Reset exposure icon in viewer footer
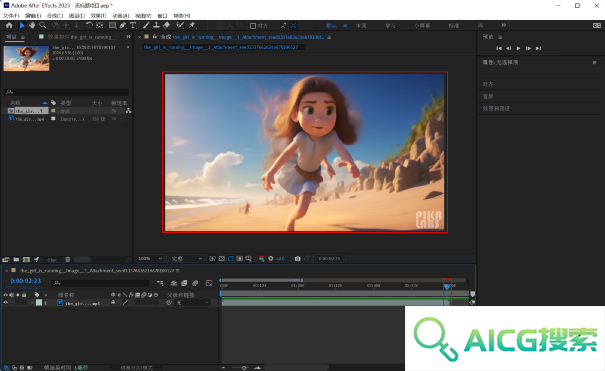 pyautogui.click(x=271, y=258)
